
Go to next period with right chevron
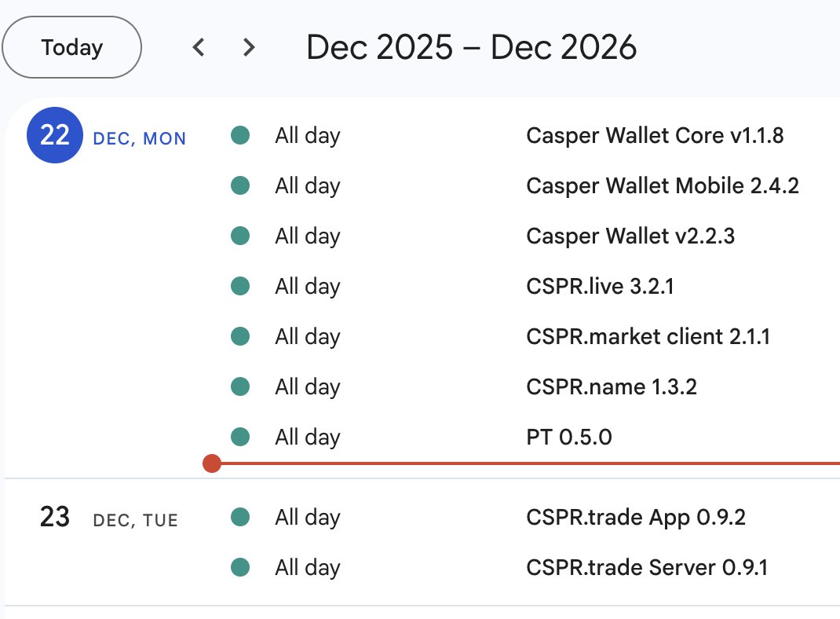[249, 47]
